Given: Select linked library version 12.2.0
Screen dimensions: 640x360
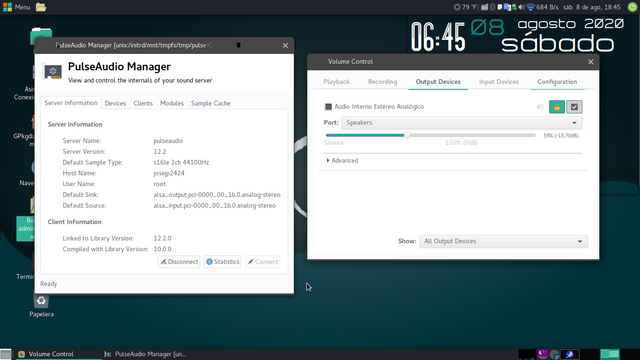Looking at the screenshot, I should pyautogui.click(x=162, y=238).
